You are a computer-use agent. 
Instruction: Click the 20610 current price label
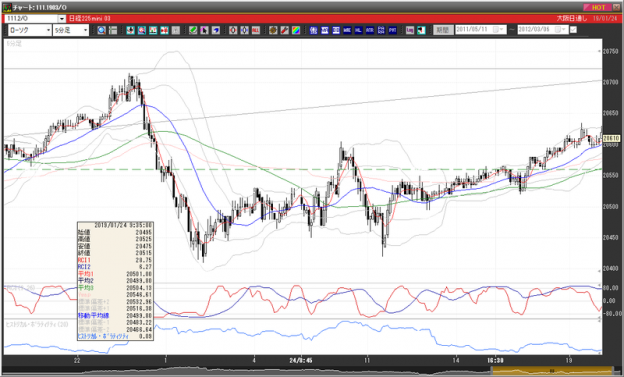611,138
